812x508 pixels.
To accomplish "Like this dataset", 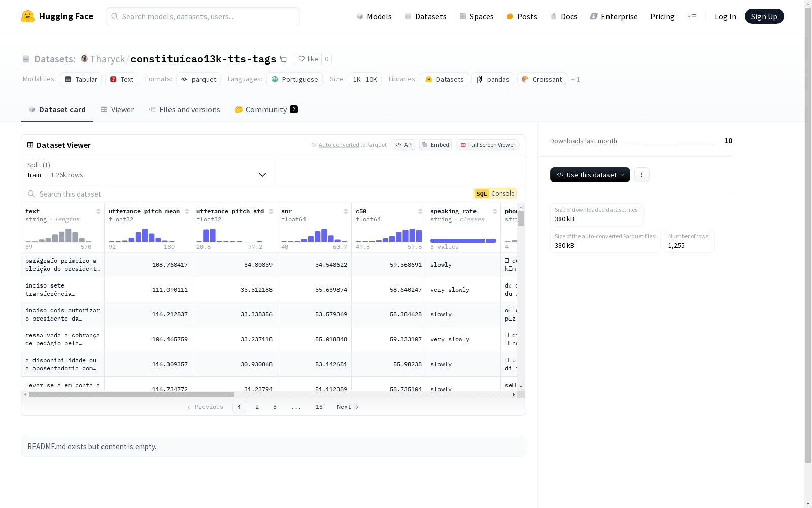I will pos(308,59).
